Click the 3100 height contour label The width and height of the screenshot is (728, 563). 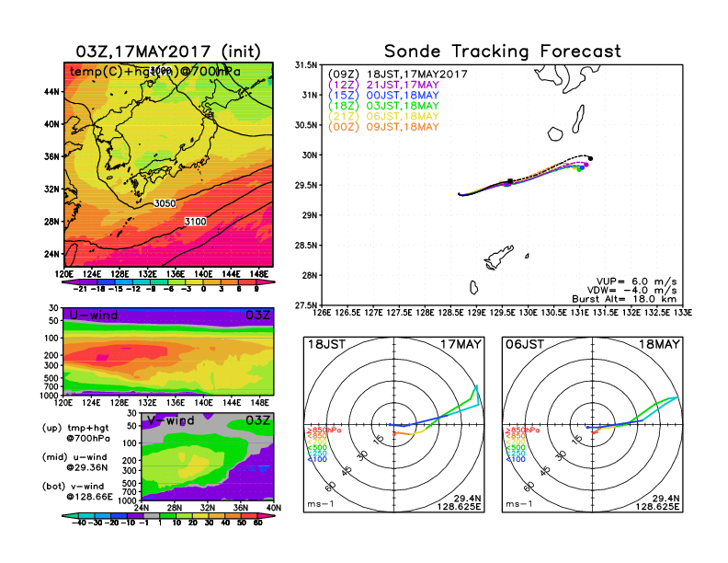tap(195, 222)
